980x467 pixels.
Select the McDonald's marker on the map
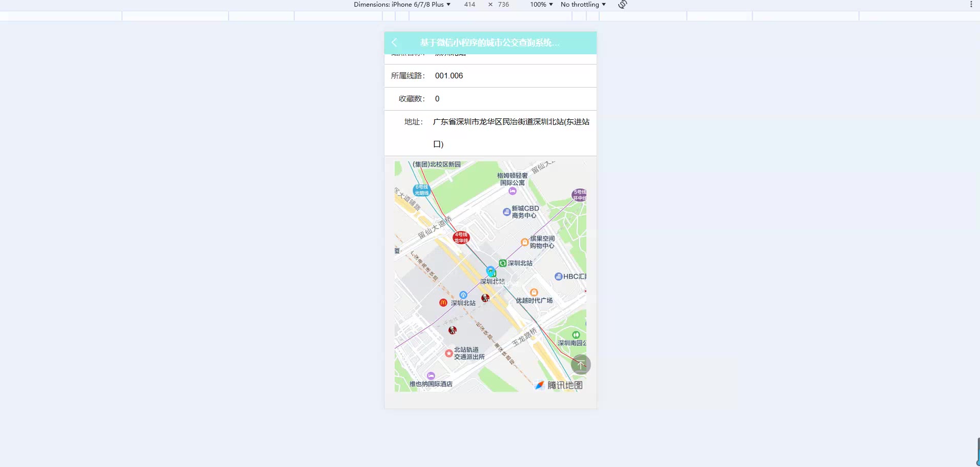pyautogui.click(x=443, y=303)
